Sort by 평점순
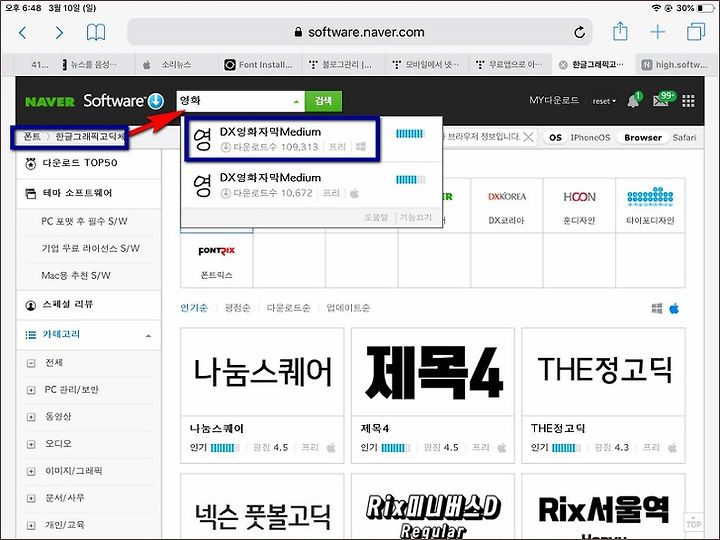 [x=237, y=308]
